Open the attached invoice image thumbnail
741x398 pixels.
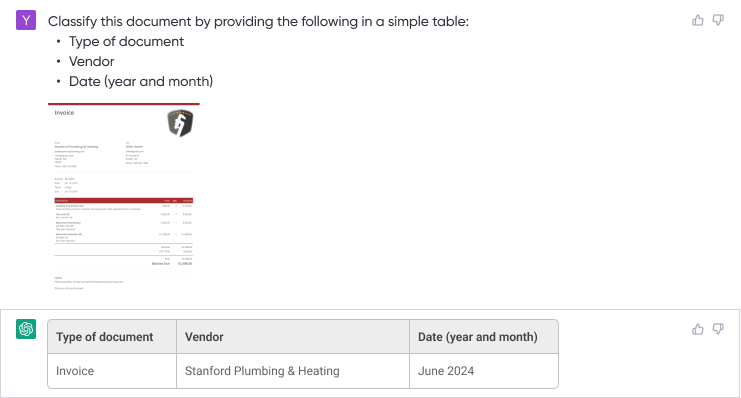coord(124,199)
